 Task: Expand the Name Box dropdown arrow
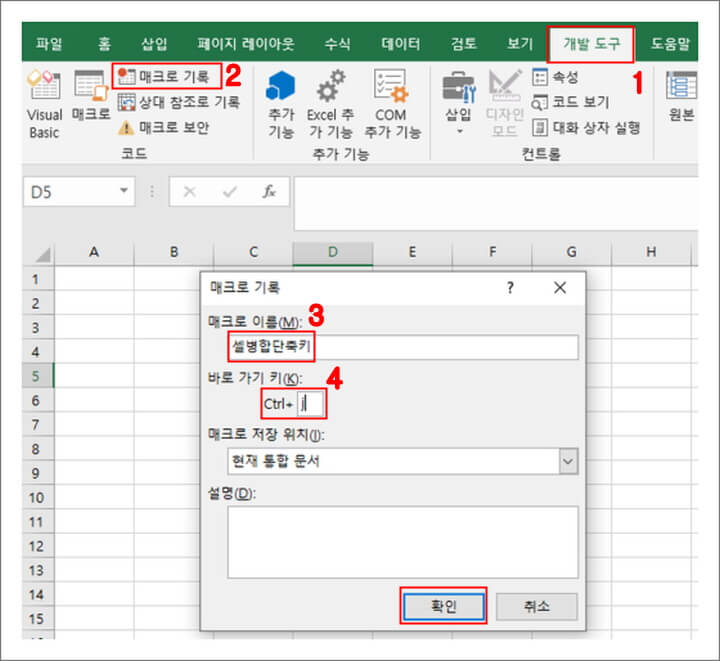click(124, 190)
